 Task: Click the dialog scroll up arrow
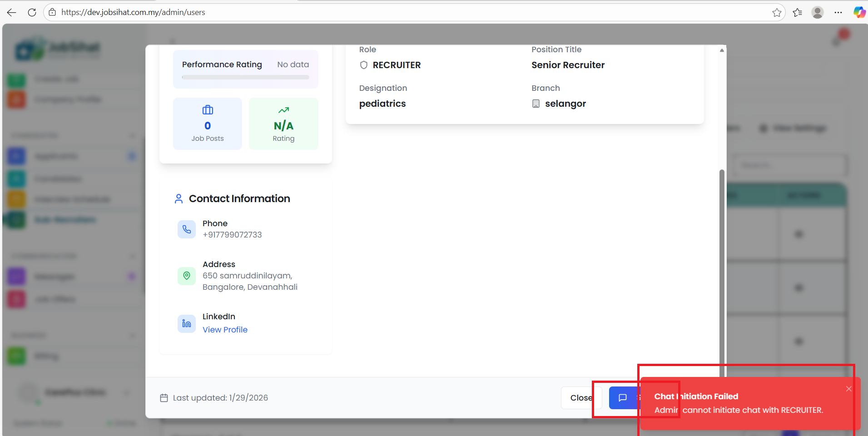(x=722, y=50)
